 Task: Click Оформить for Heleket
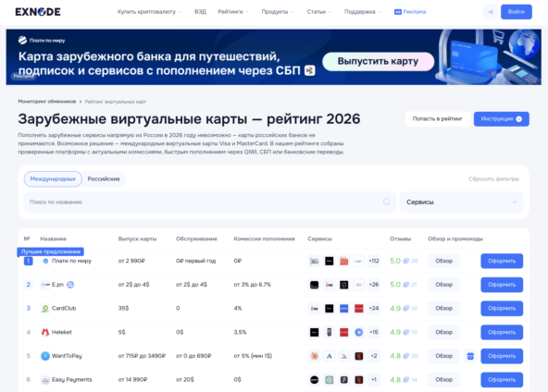tap(502, 332)
